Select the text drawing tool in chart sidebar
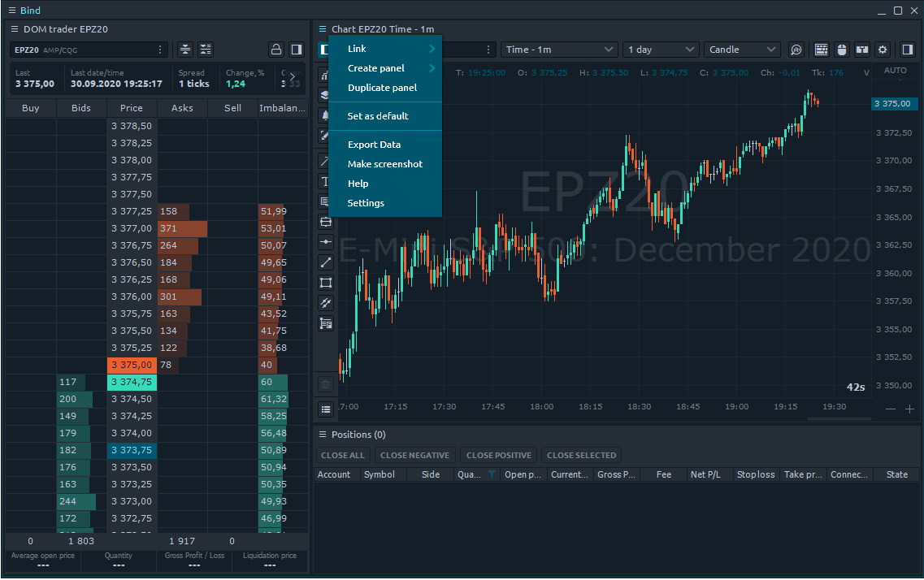The height and width of the screenshot is (580, 924). coord(326,181)
